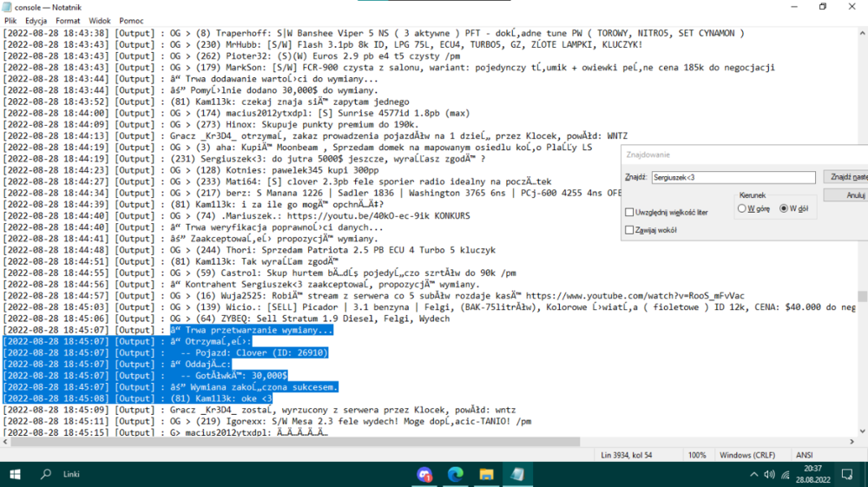Open the notification center icon

(847, 474)
